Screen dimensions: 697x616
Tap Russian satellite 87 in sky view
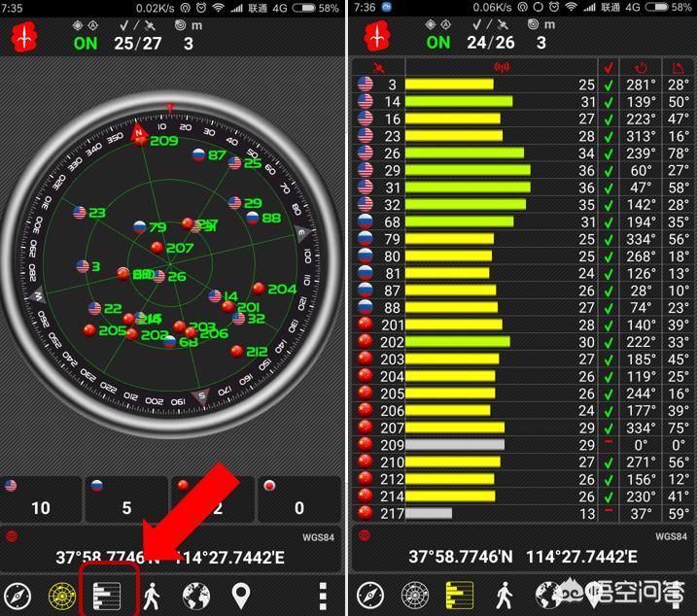pyautogui.click(x=198, y=154)
